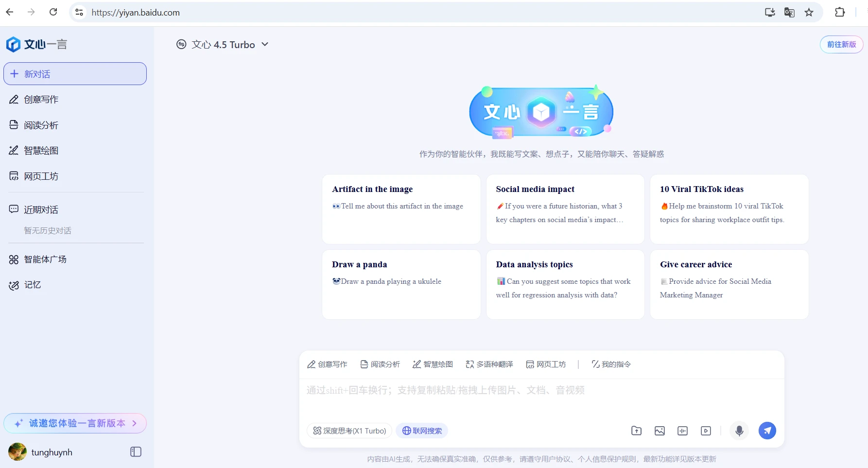Click the upload image icon
Image resolution: width=868 pixels, height=468 pixels.
coord(660,431)
